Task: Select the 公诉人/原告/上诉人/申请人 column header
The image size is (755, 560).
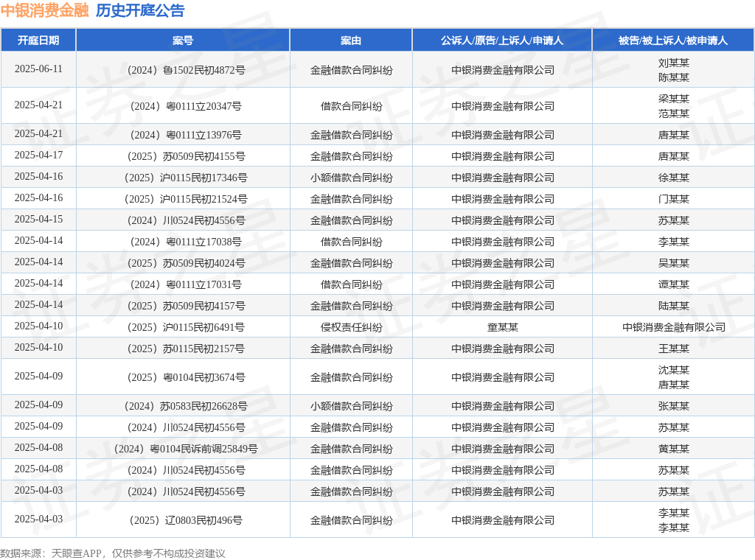Action: 502,41
